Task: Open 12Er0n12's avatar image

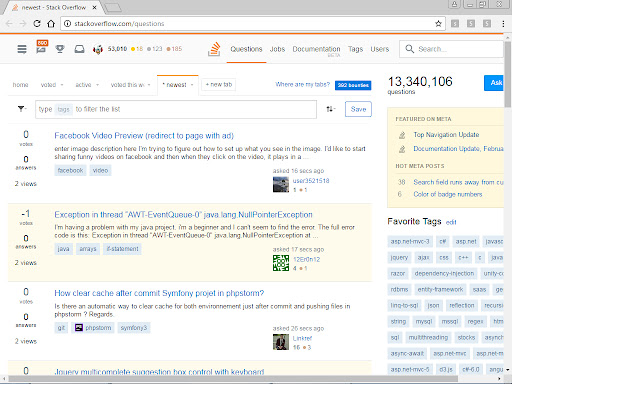Action: [x=281, y=263]
